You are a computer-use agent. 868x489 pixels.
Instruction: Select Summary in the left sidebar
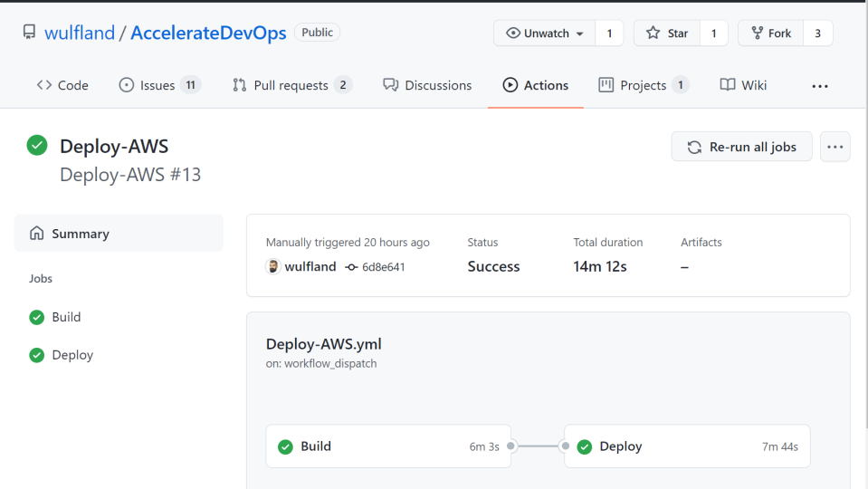pyautogui.click(x=80, y=234)
